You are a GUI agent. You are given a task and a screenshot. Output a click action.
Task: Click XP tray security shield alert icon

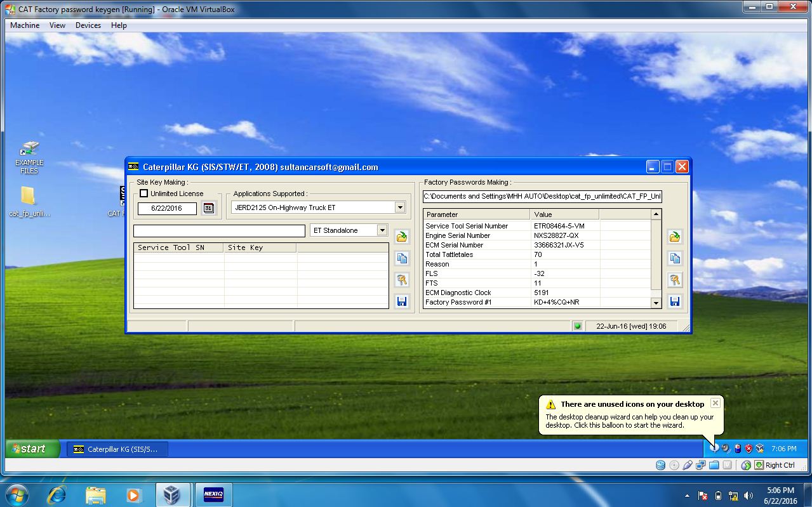pos(749,449)
